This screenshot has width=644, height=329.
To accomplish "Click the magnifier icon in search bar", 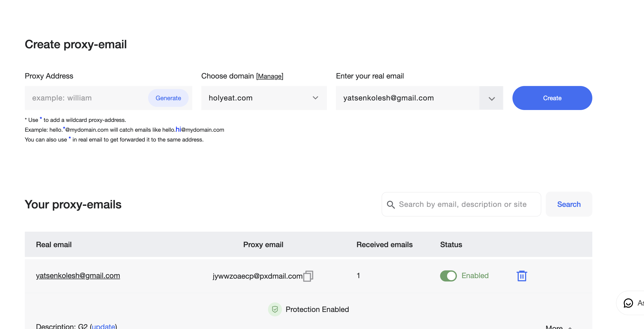I will (391, 204).
